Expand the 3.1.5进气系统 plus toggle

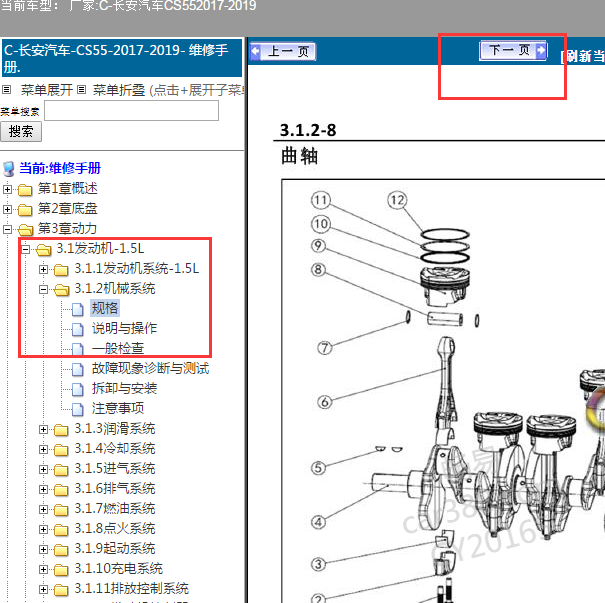pyautogui.click(x=44, y=470)
